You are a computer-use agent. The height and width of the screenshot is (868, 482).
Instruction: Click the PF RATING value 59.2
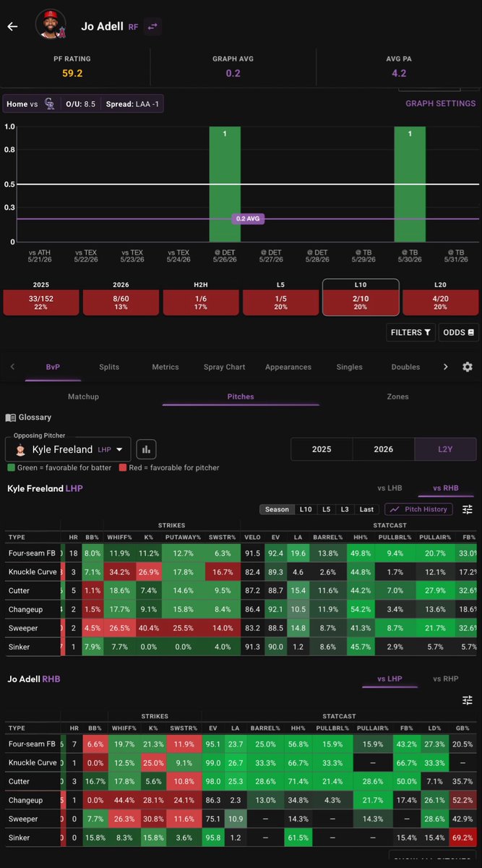[72, 73]
